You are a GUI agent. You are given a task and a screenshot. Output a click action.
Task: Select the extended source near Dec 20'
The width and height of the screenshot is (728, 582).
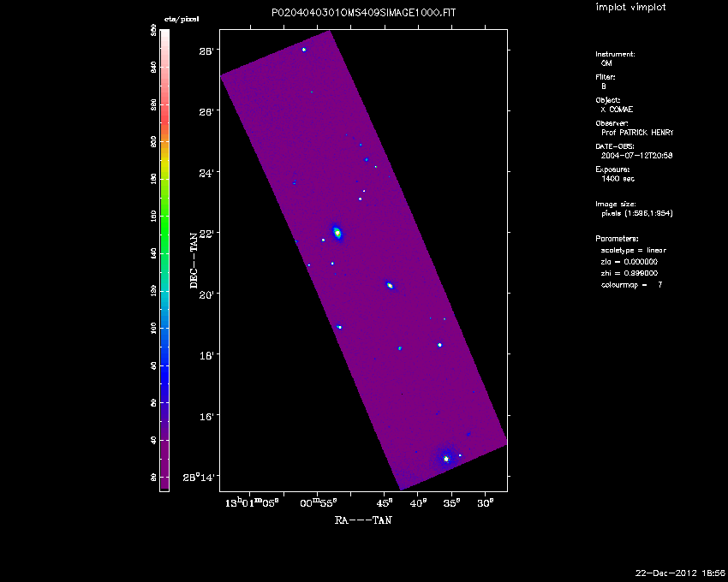click(390, 285)
